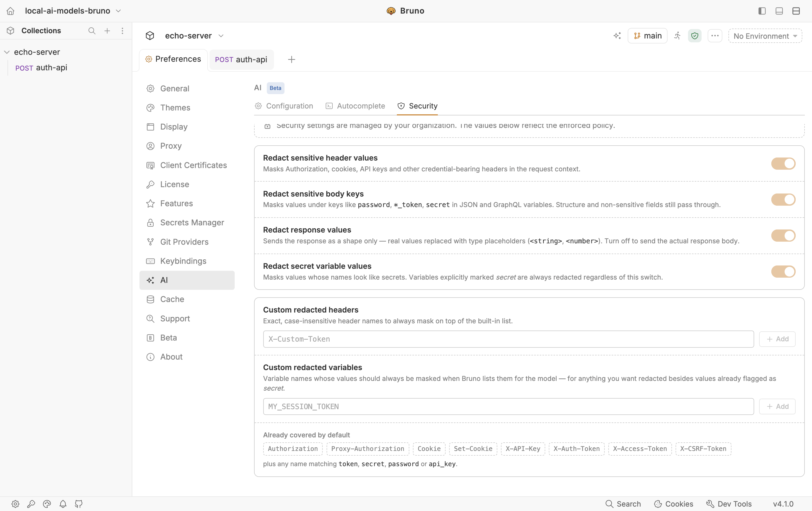Click the echo-server collection cube icon
812x511 pixels.
tap(150, 36)
